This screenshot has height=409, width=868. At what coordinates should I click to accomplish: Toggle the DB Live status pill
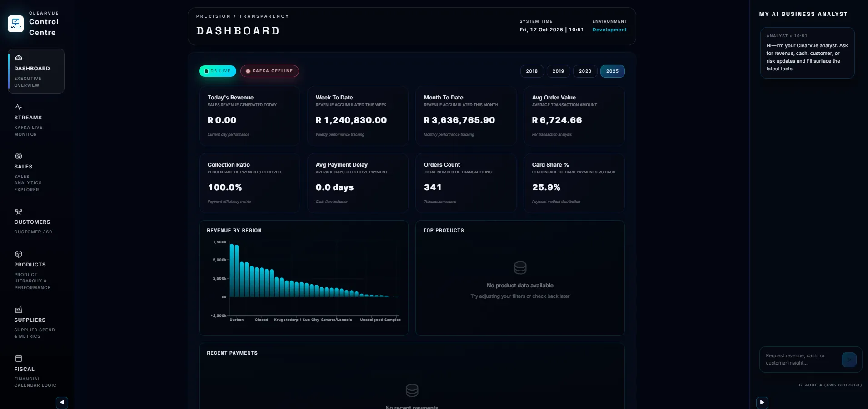click(218, 71)
